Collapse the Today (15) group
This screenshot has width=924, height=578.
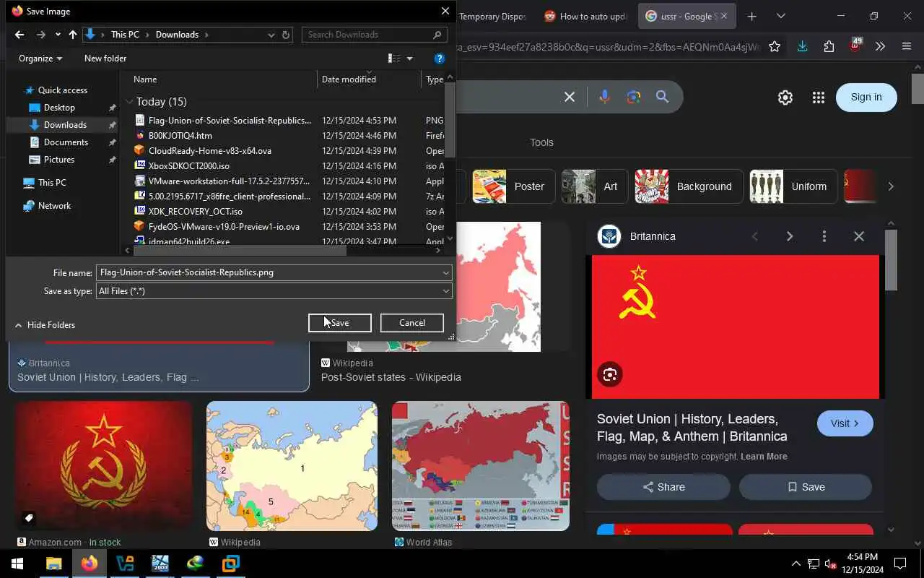129,102
